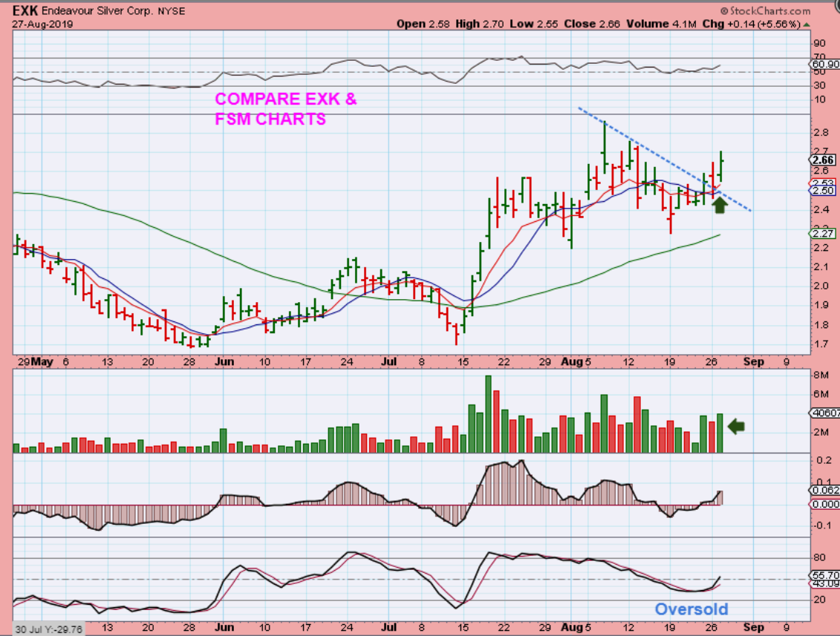Click the 'Open 2.58' value
Image resolution: width=840 pixels, height=636 pixels.
[x=423, y=24]
